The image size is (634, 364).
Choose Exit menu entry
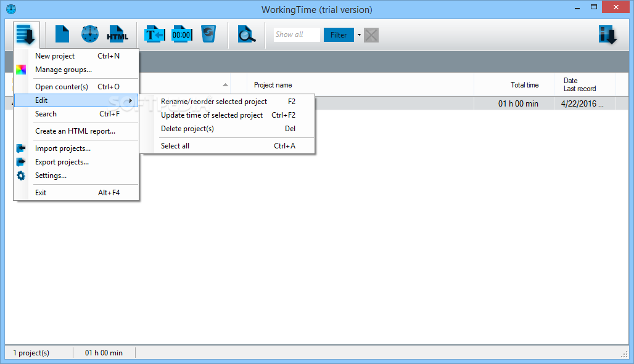pos(76,193)
